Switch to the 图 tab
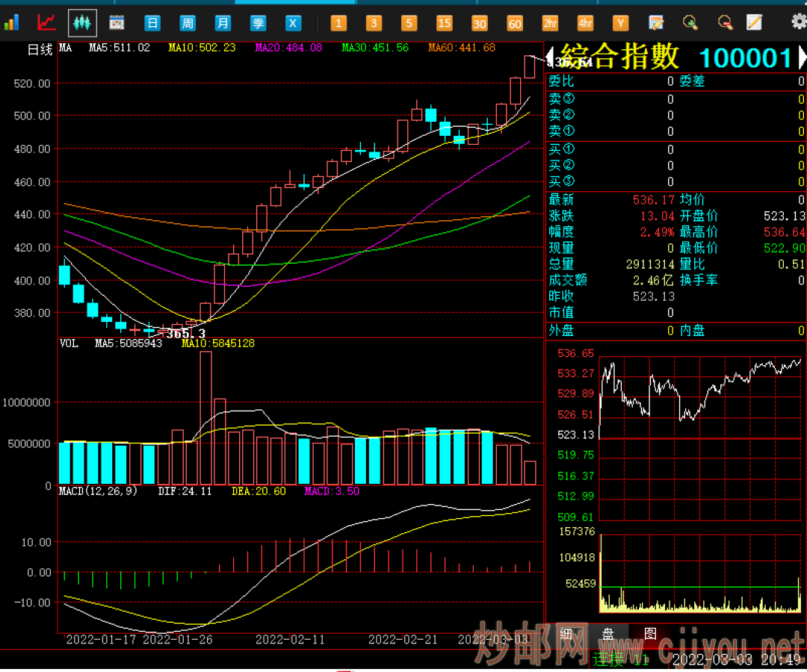This screenshot has height=672, width=807. coord(650,634)
